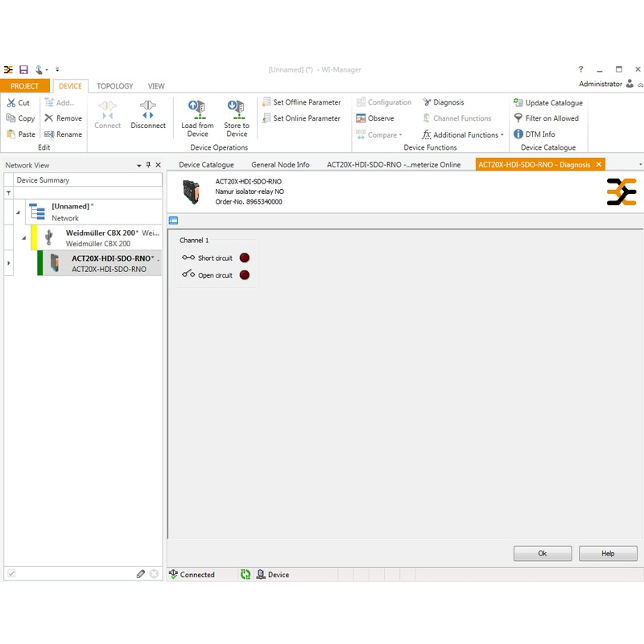
Task: Click the Cut icon in Edit group
Action: point(11,103)
